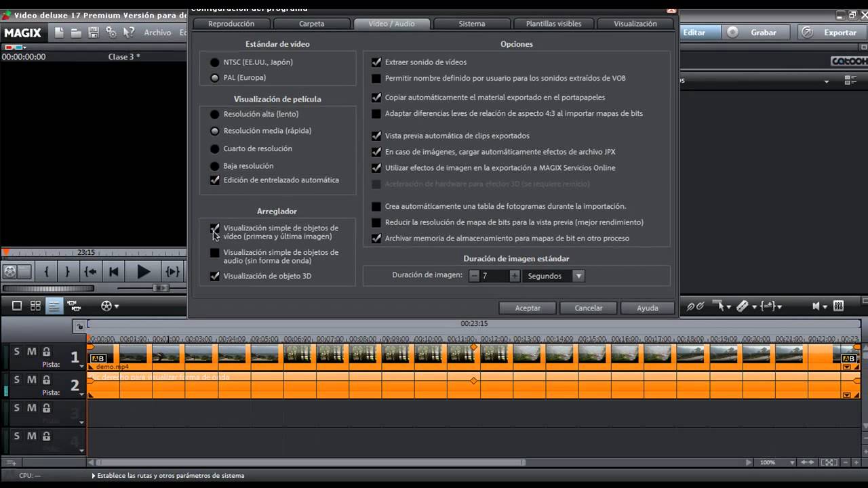
Task: Open the 3D glasses dropdown arrow
Action: pyautogui.click(x=24, y=47)
